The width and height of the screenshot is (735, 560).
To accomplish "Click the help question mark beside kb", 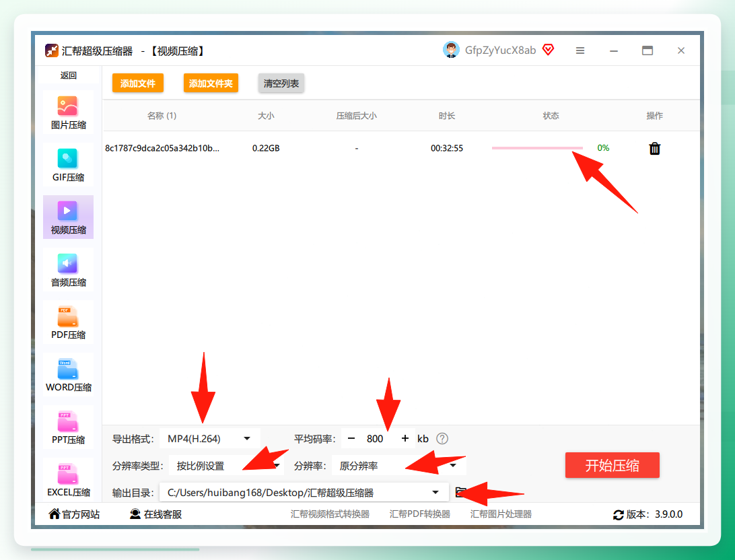I will 442,439.
